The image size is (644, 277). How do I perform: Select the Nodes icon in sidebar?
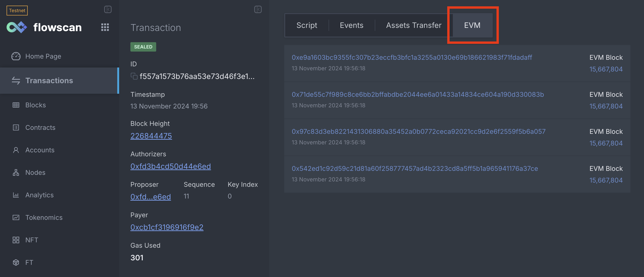tap(16, 172)
